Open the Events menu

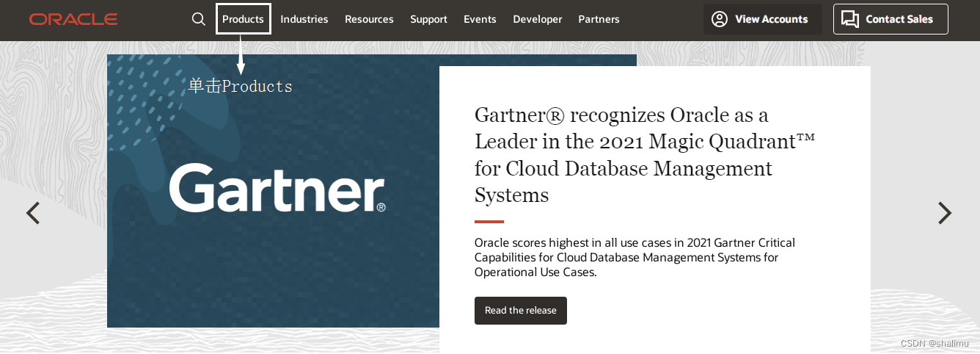(480, 19)
